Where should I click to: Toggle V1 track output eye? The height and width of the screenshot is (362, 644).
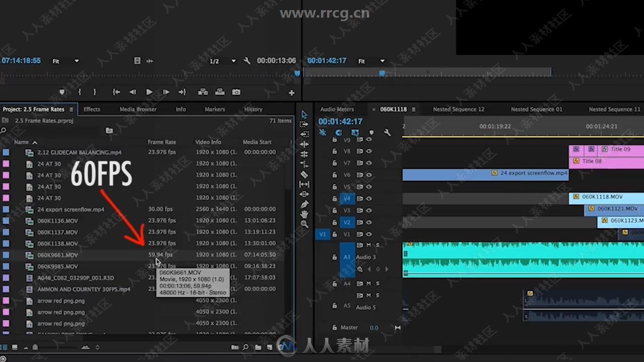[369, 234]
